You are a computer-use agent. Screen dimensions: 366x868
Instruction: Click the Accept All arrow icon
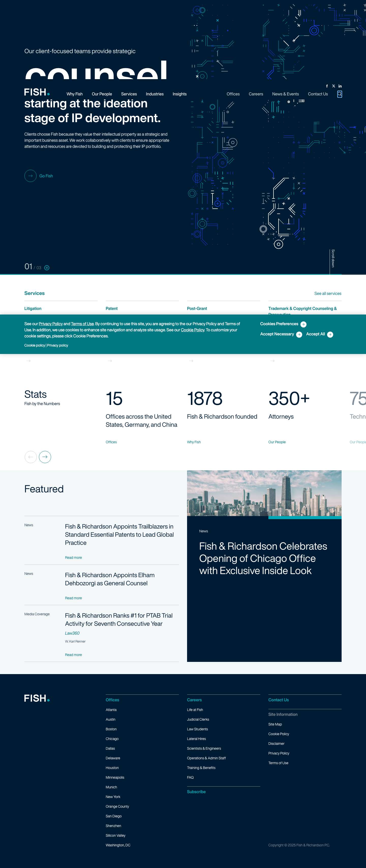click(x=330, y=334)
